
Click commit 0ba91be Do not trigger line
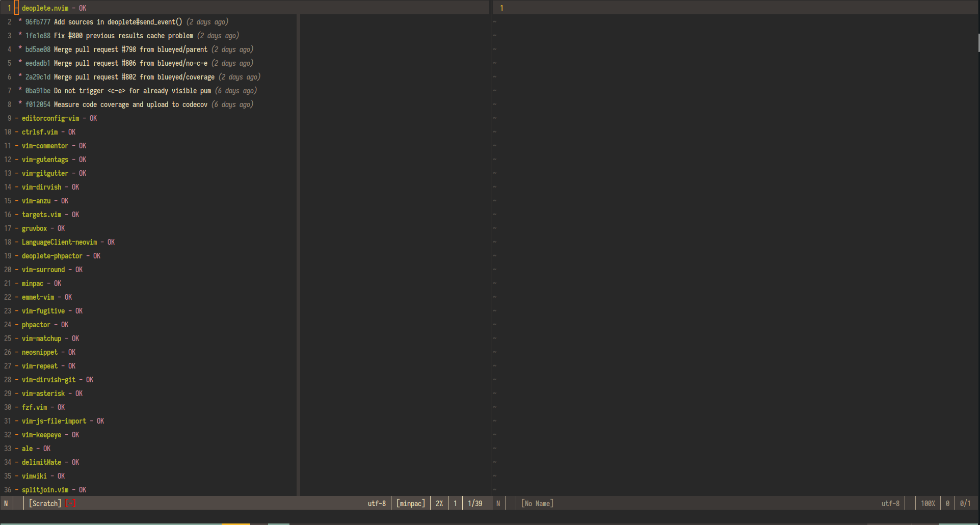click(138, 91)
